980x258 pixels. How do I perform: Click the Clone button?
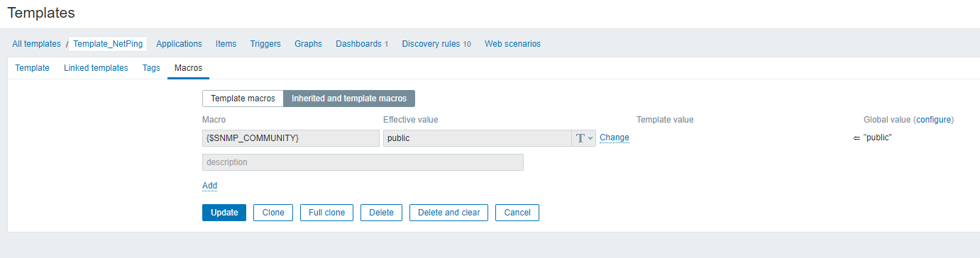273,213
